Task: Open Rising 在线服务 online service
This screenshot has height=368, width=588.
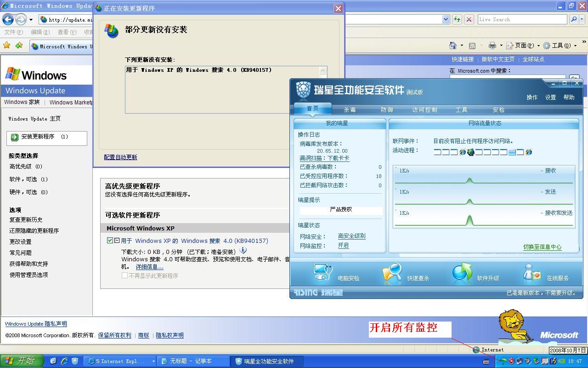Action: [x=546, y=273]
